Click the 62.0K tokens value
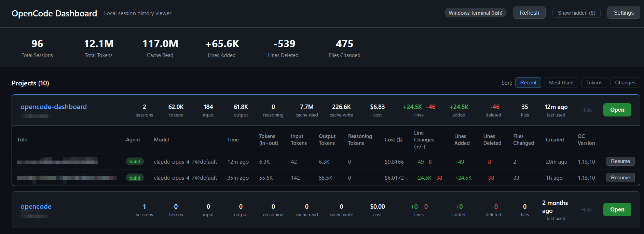The width and height of the screenshot is (644, 234). (176, 107)
